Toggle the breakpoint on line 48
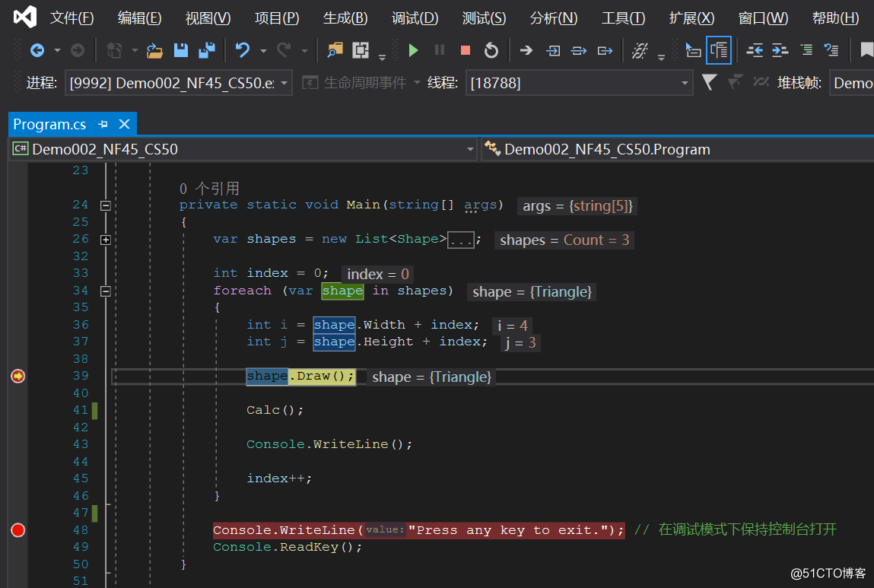The image size is (874, 588). tap(17, 530)
